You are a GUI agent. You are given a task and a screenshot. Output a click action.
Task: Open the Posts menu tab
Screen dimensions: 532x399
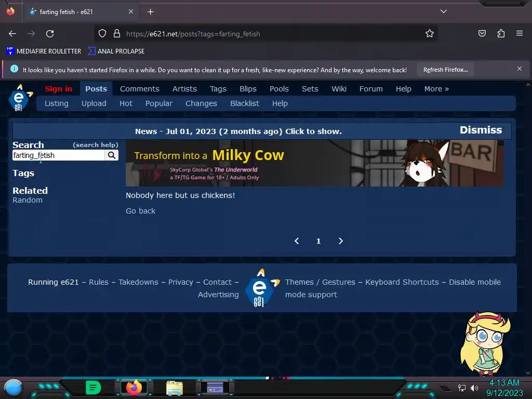[x=96, y=89]
